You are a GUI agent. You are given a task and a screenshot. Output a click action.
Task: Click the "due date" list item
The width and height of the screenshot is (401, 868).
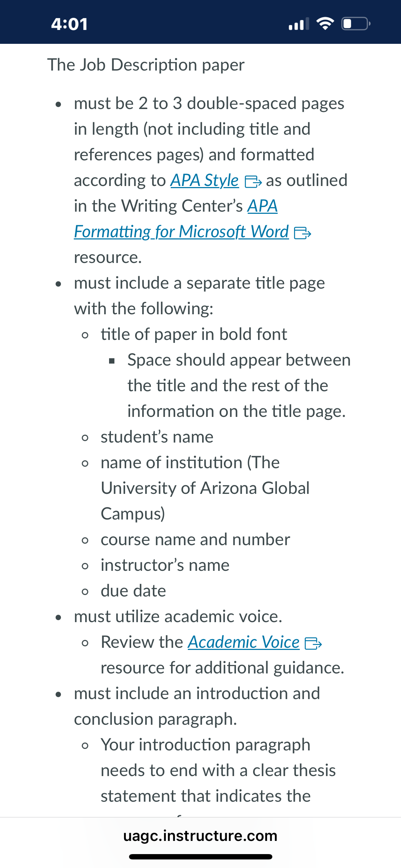133,591
